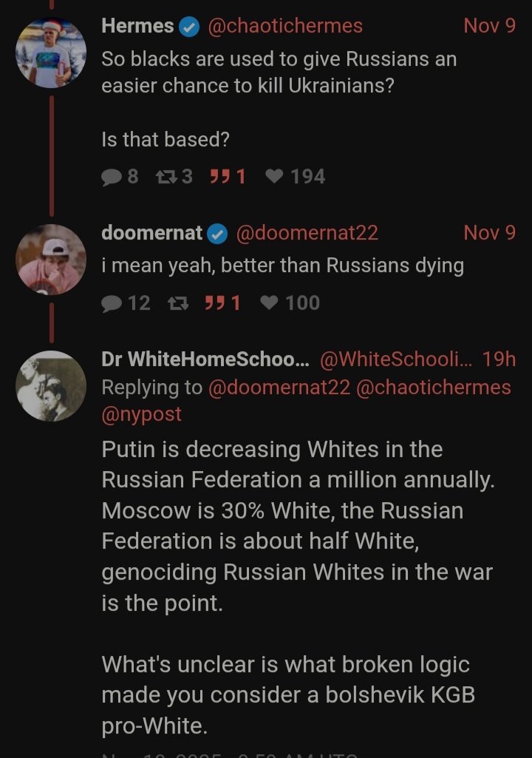Follow the @nypost mention link
Image resolution: width=532 pixels, height=758 pixels.
point(142,414)
